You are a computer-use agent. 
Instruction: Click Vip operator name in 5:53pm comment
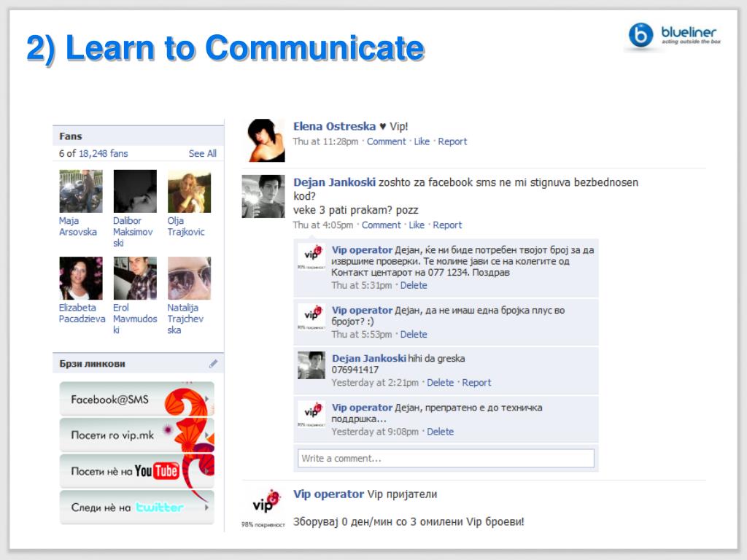[x=362, y=311]
